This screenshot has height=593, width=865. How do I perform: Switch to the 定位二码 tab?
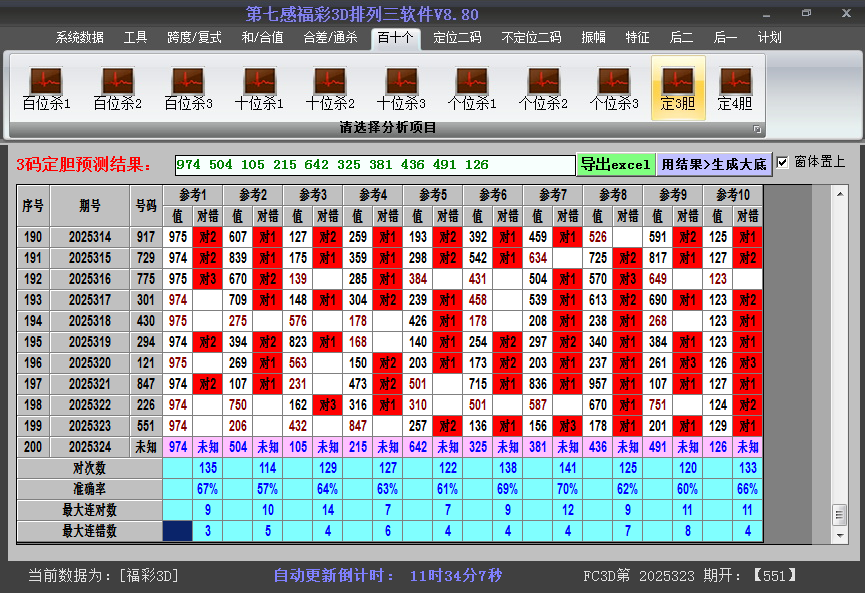tap(457, 38)
